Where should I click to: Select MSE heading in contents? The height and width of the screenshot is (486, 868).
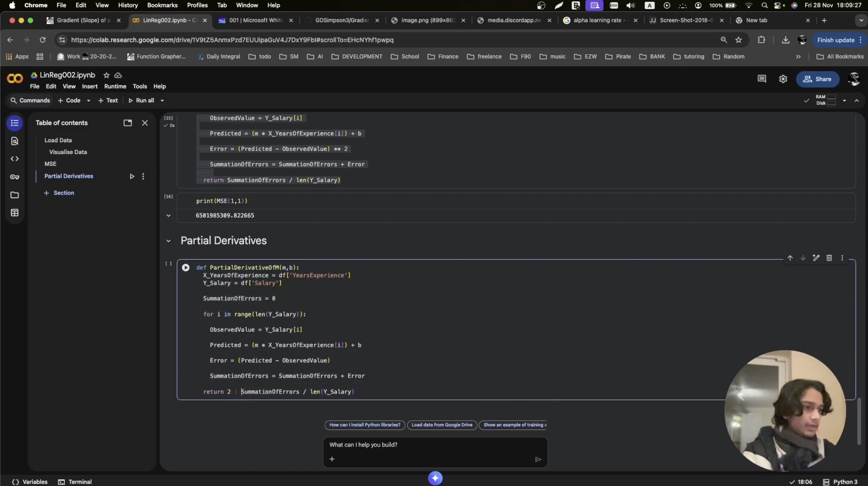(50, 164)
